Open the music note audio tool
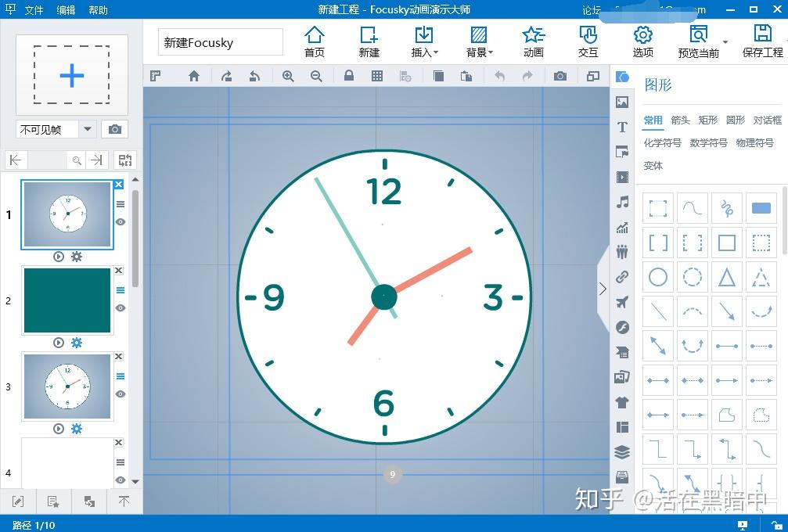 pyautogui.click(x=622, y=203)
